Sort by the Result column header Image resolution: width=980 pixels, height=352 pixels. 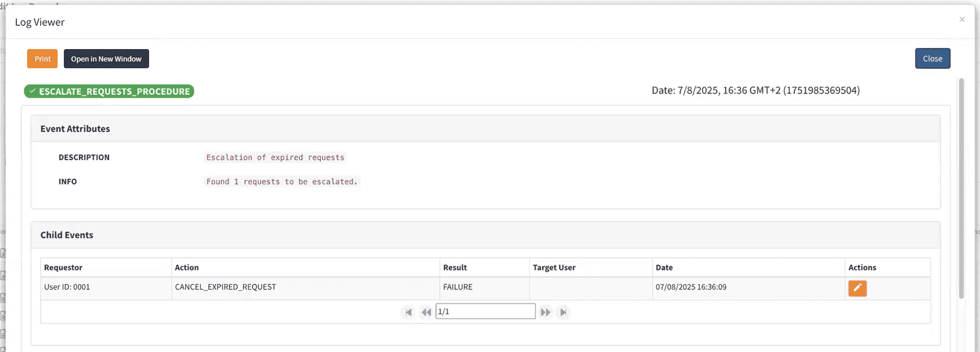click(x=455, y=267)
